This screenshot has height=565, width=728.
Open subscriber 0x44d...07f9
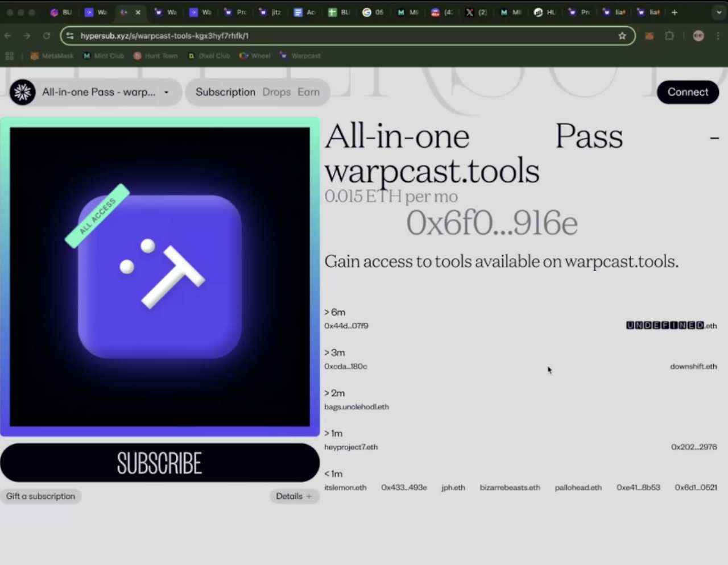coord(346,326)
